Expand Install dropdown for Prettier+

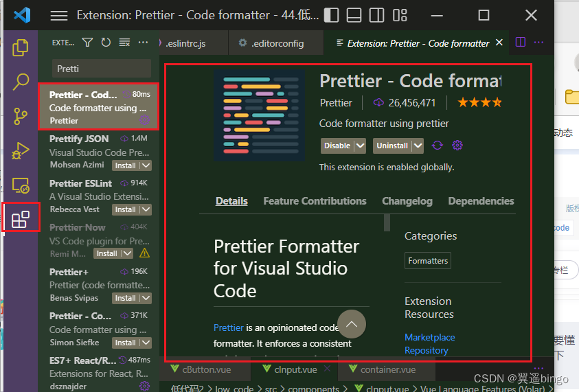[146, 298]
